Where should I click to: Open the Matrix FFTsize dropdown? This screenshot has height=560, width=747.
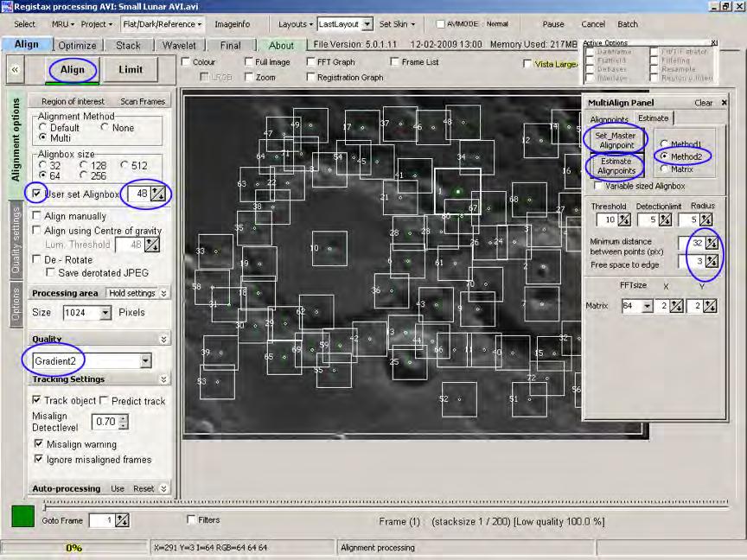click(x=648, y=306)
